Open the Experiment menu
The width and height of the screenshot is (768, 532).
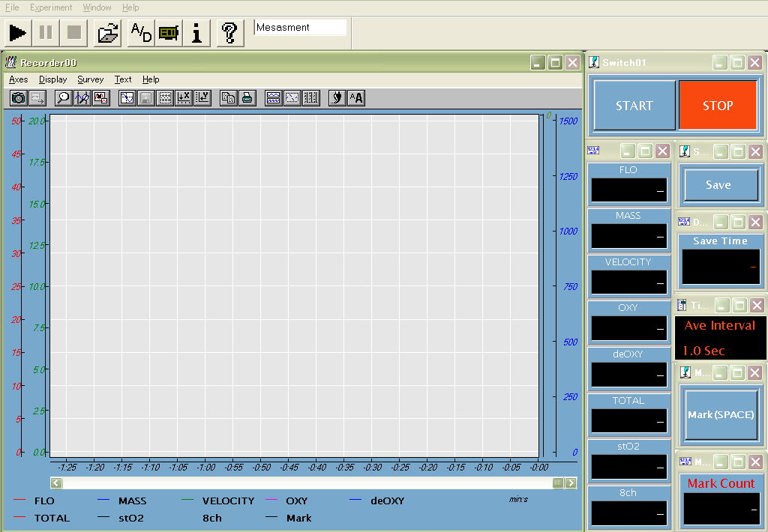(x=51, y=7)
